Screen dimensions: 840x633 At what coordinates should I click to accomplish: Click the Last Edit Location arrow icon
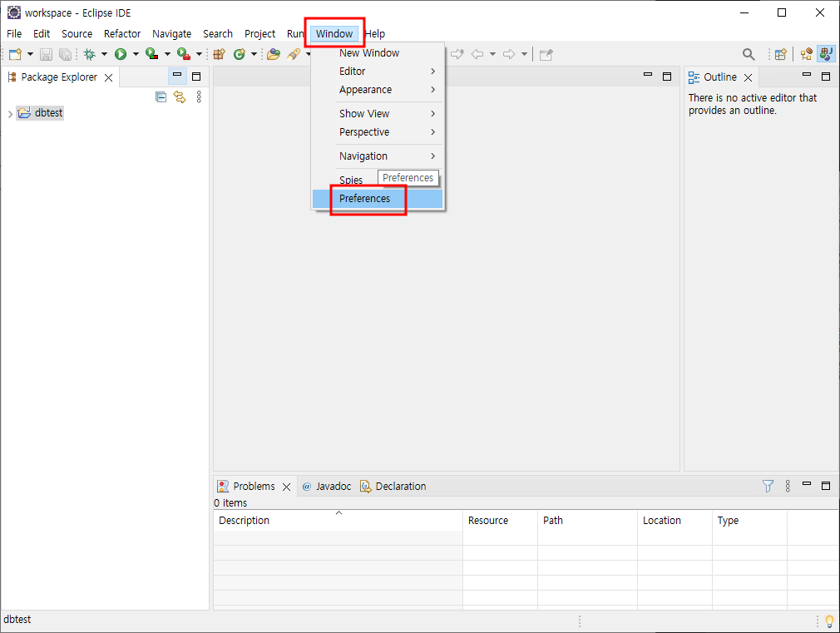coord(457,54)
